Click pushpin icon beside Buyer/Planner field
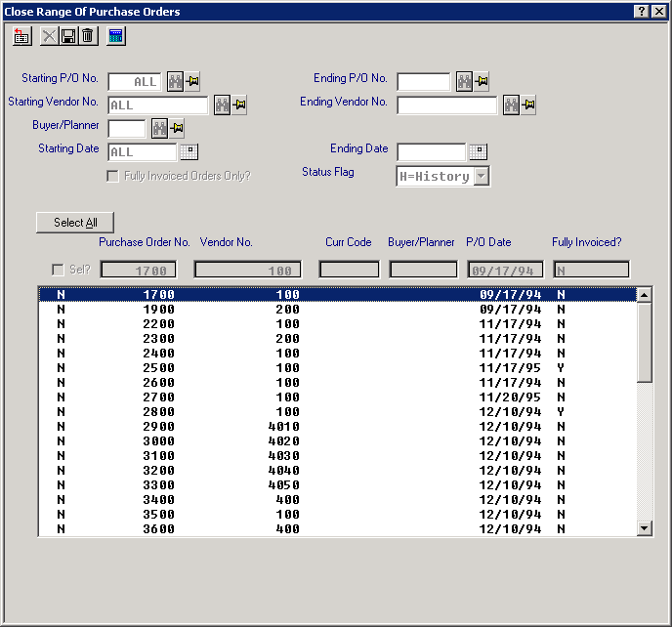The image size is (672, 627). tap(177, 128)
